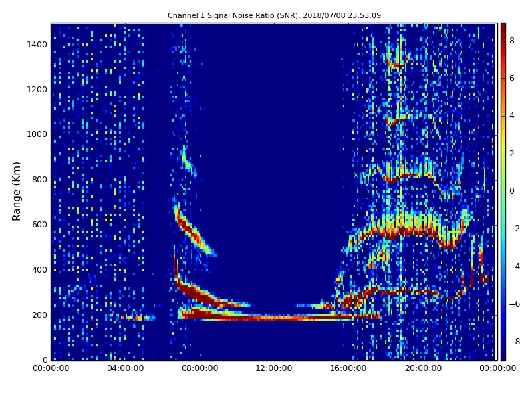Viewport: 532px width, 399px height.
Task: Click the 1200 tick label on range axis
Action: [37, 90]
